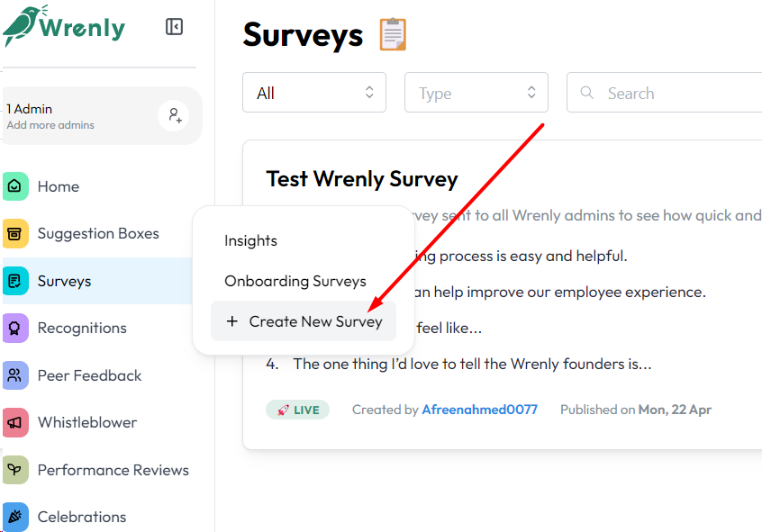Open Suggestion Boxes in the sidebar
Screen dimensions: 762x532
[97, 234]
